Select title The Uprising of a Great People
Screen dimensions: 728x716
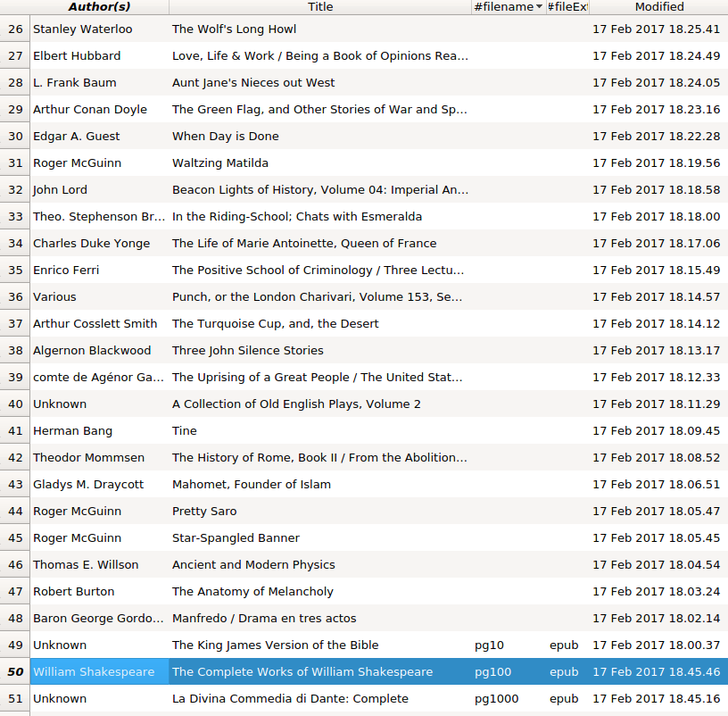pos(317,378)
